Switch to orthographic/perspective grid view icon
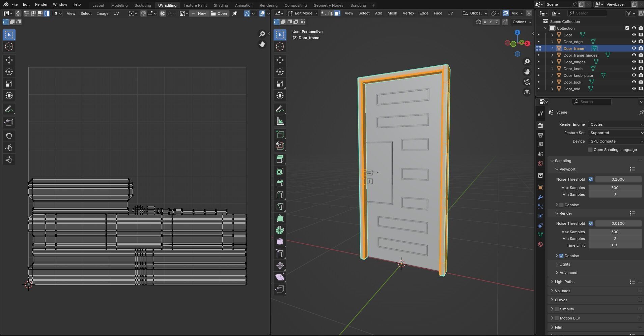Viewport: 644px width, 336px height. pos(527,92)
